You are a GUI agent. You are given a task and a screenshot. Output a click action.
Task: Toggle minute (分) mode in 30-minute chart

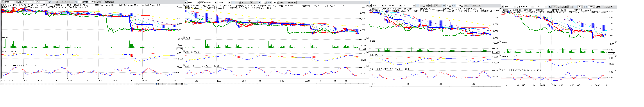[x=436, y=6]
